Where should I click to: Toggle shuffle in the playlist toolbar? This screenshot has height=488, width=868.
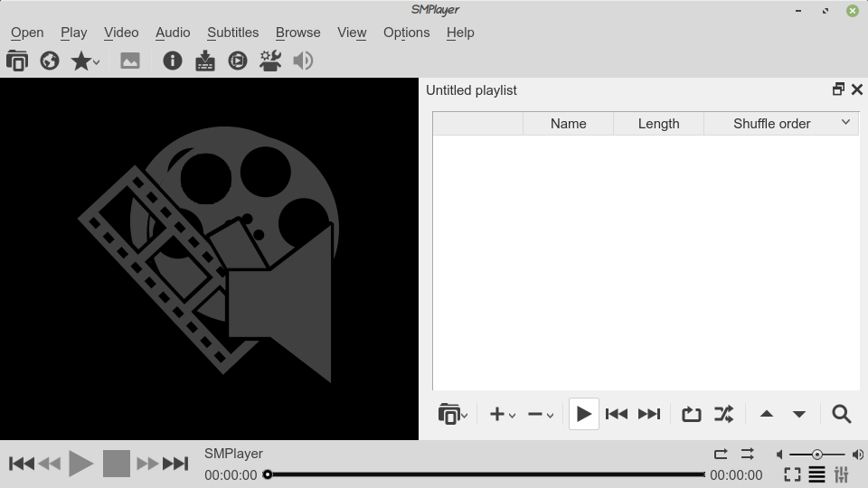coord(723,414)
